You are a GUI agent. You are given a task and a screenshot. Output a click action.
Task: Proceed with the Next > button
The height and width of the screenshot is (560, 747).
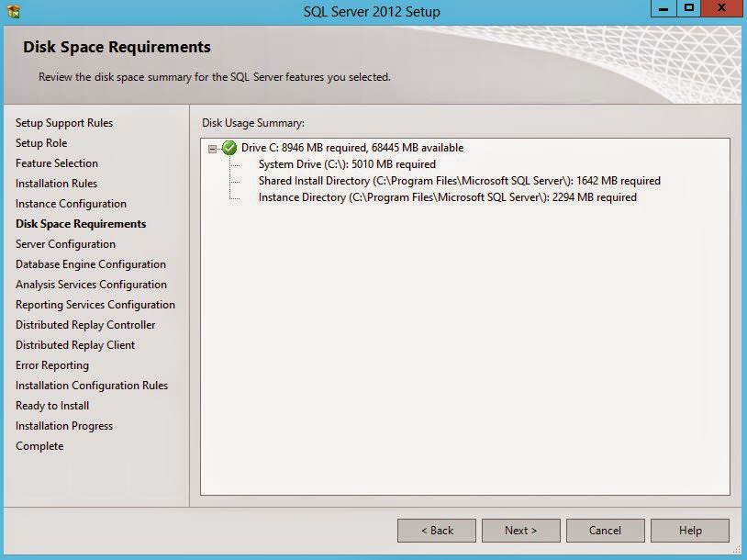pos(520,531)
